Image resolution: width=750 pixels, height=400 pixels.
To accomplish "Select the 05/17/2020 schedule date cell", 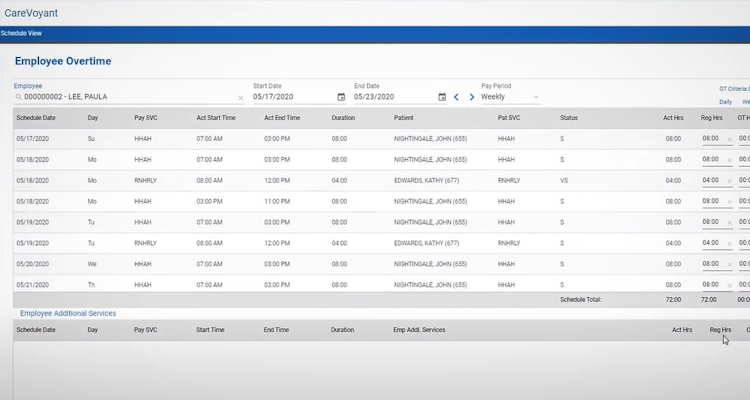I will click(x=33, y=139).
